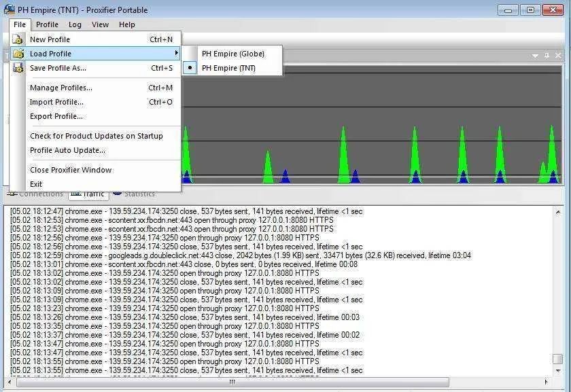Open Profile Auto Update... entry
Viewport: 571px width, 392px height.
click(x=95, y=150)
